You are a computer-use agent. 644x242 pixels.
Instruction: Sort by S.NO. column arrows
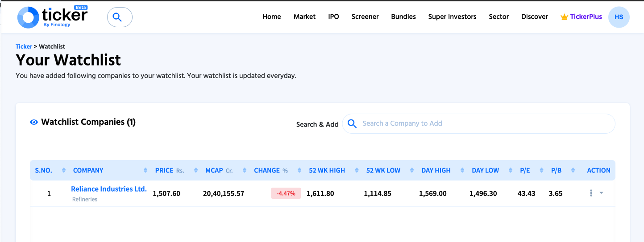tap(63, 170)
